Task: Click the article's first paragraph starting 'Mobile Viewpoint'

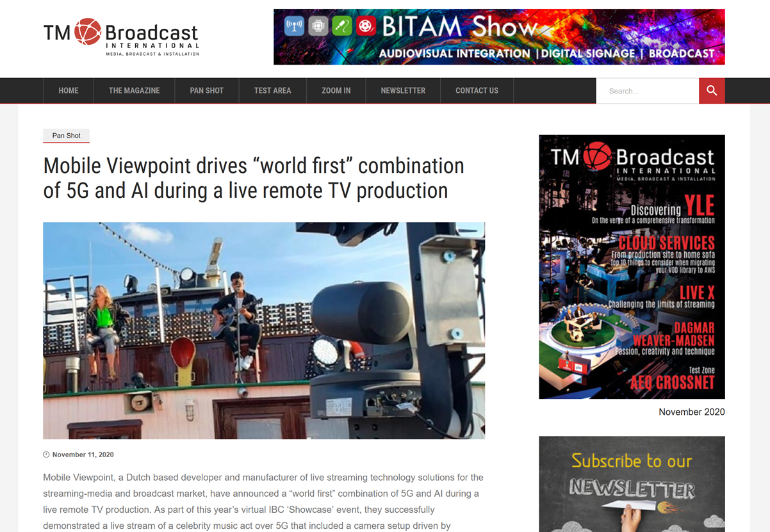Action: (263, 502)
